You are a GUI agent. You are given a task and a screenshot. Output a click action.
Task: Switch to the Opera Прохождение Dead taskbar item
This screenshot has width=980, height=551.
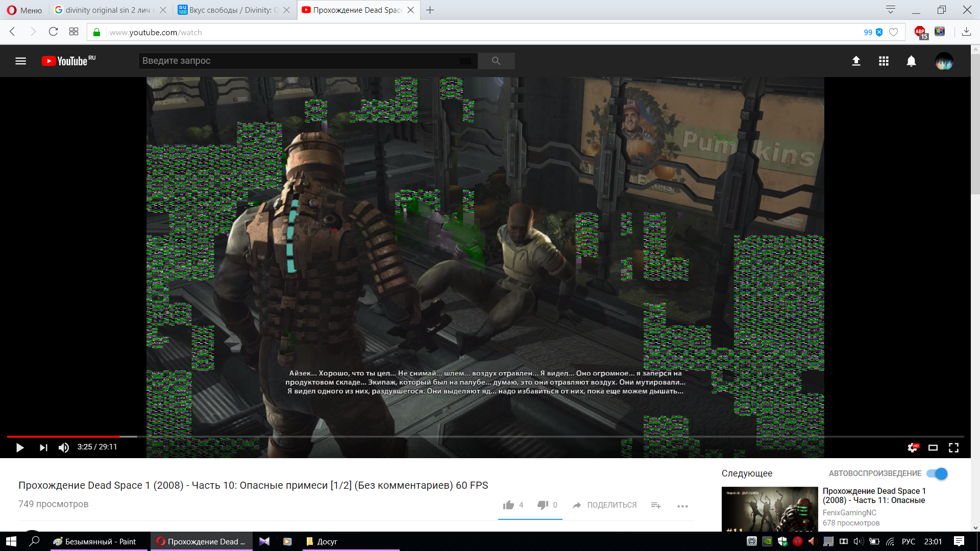[201, 541]
